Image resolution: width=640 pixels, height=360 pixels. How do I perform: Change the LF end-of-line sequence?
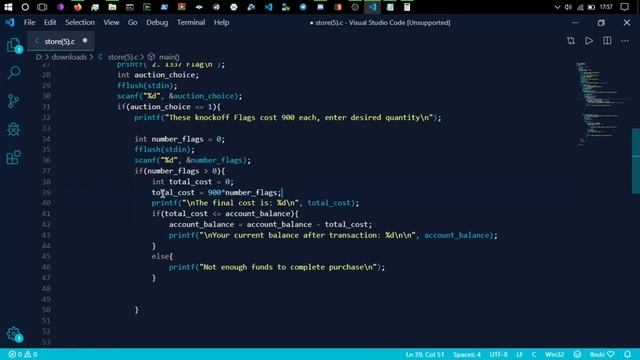519,354
